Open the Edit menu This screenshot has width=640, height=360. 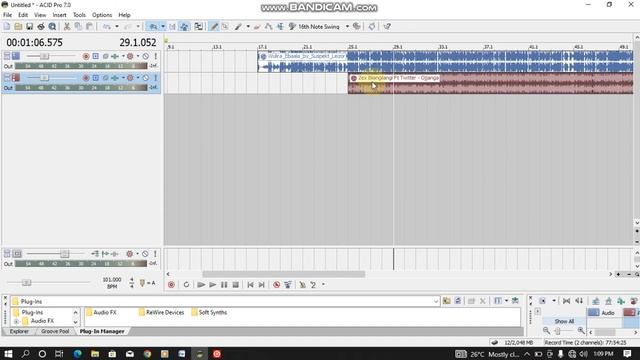23,15
